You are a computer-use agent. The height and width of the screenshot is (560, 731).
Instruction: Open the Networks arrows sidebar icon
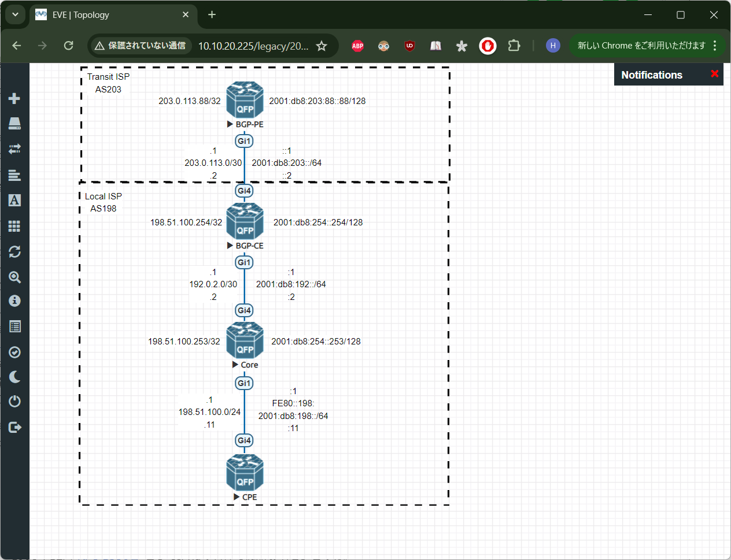click(14, 149)
